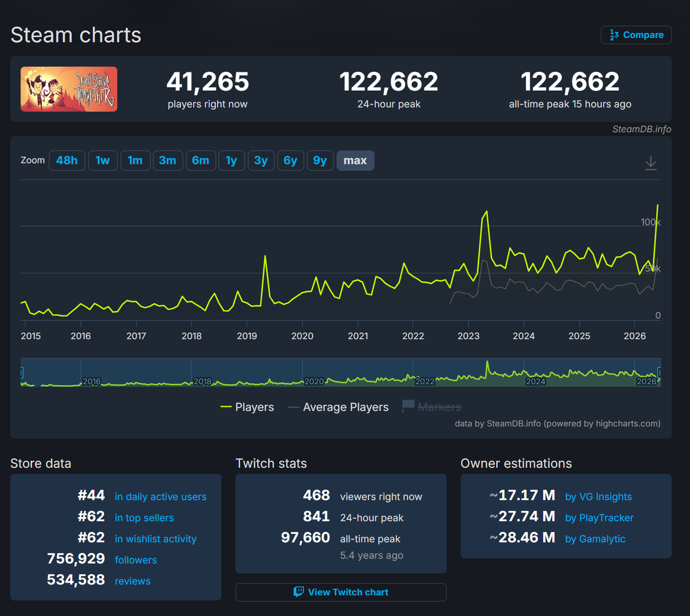Toggle the Players series in chart legend
The width and height of the screenshot is (690, 616).
247,407
